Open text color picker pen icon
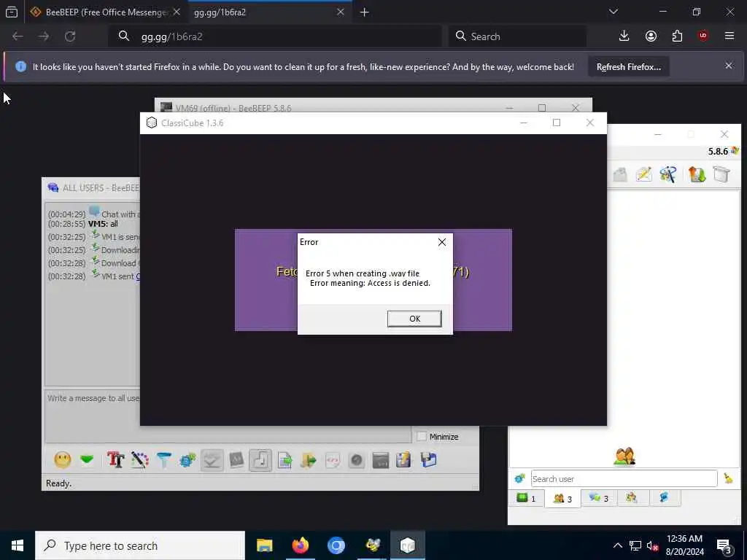The height and width of the screenshot is (560, 747). 139,460
